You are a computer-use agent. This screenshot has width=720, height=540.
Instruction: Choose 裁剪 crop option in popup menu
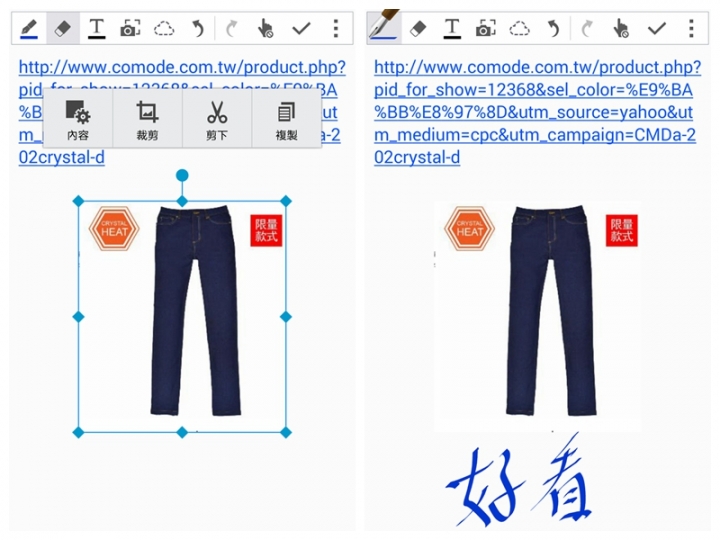tap(147, 118)
